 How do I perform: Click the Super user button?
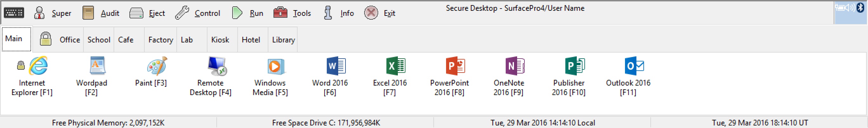[53, 13]
